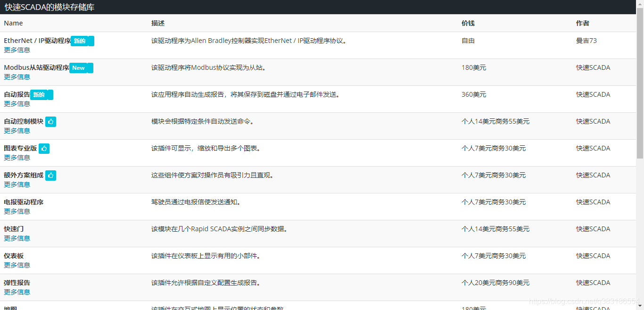Click price 360美元 in 自动报告 row
Image resolution: width=644 pixels, height=310 pixels.
[474, 94]
